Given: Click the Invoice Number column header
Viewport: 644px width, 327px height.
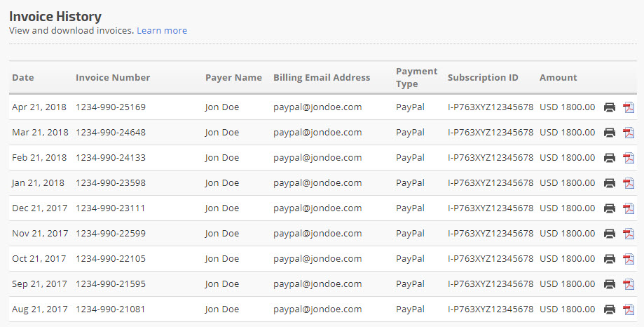Looking at the screenshot, I should pyautogui.click(x=113, y=78).
